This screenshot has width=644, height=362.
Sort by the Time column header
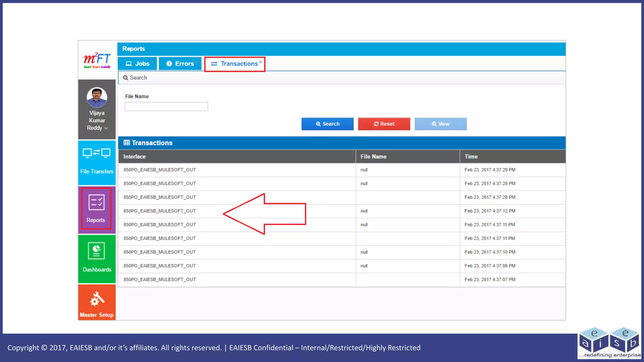[x=471, y=156]
